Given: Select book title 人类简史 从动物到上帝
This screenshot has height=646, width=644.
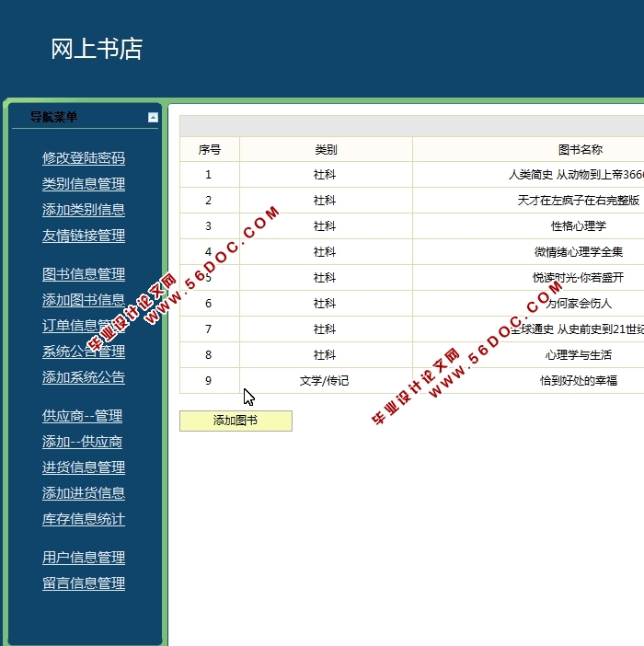Looking at the screenshot, I should pyautogui.click(x=576, y=175).
